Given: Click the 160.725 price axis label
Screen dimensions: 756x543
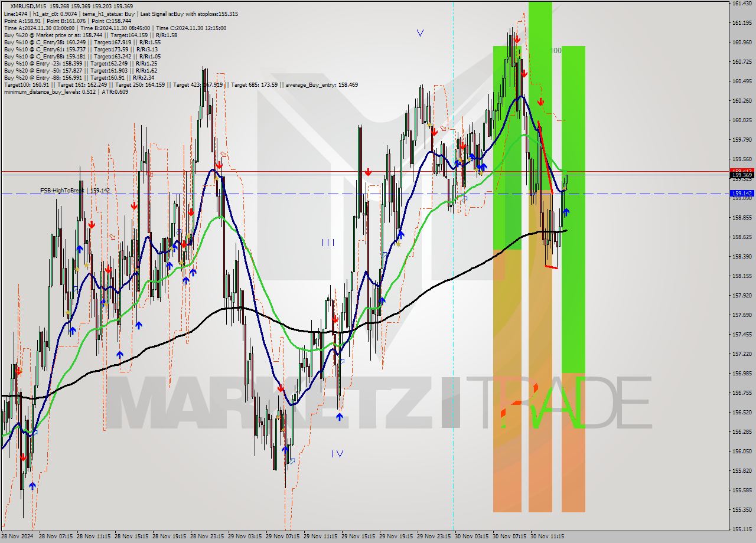Looking at the screenshot, I should click(742, 62).
